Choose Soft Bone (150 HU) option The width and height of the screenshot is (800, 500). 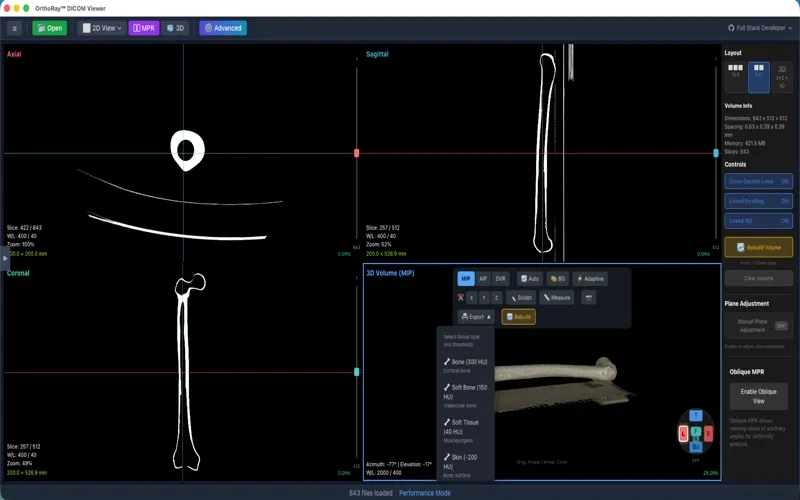465,396
